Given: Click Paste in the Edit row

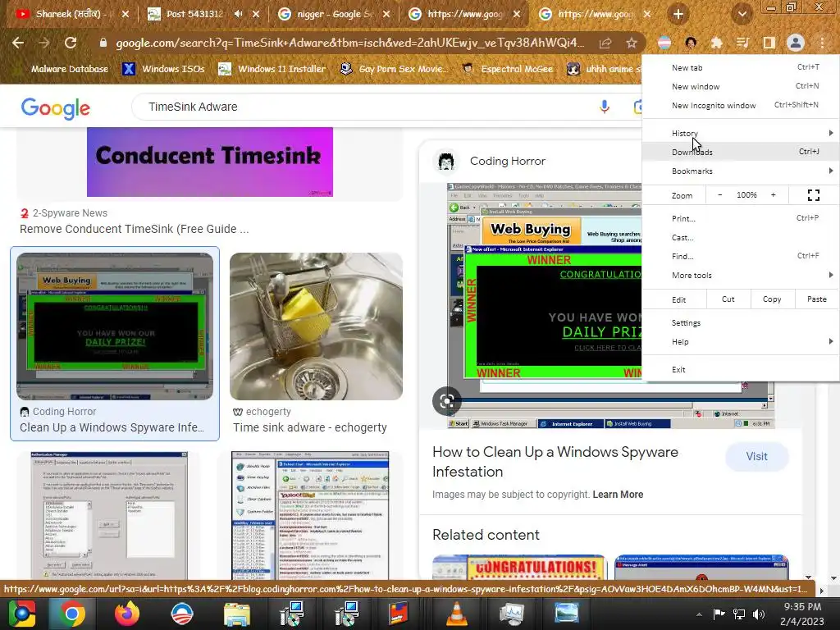Looking at the screenshot, I should (x=816, y=299).
